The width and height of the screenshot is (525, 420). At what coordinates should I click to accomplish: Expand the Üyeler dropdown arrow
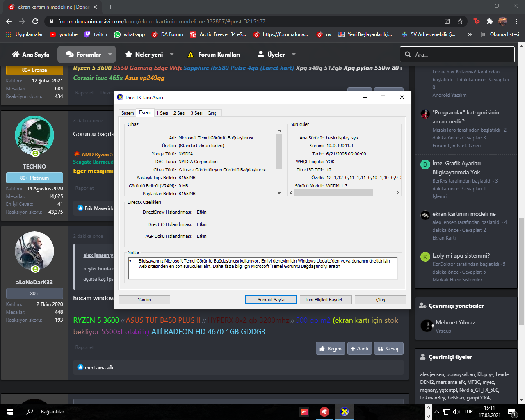294,55
